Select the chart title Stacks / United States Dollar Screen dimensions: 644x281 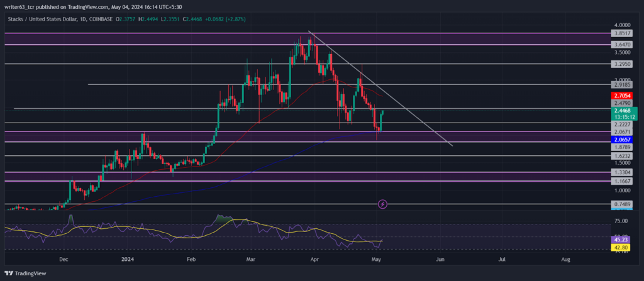(x=42, y=19)
